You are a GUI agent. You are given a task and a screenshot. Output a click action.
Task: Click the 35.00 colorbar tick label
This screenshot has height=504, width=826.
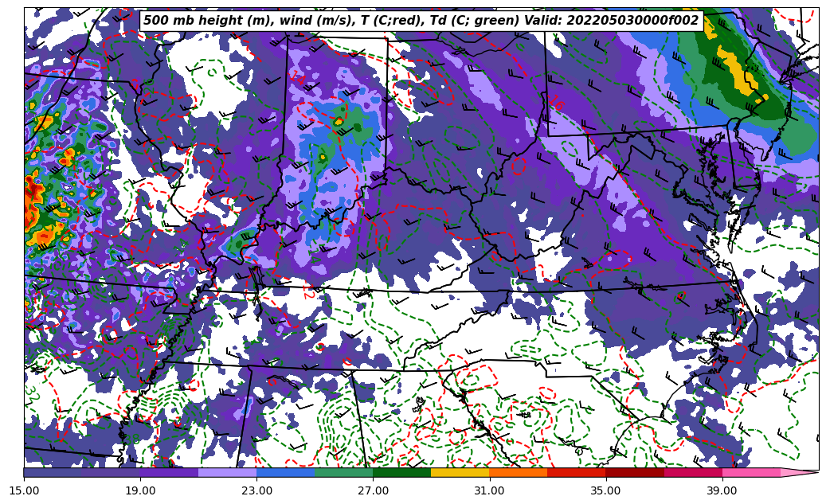click(x=605, y=490)
